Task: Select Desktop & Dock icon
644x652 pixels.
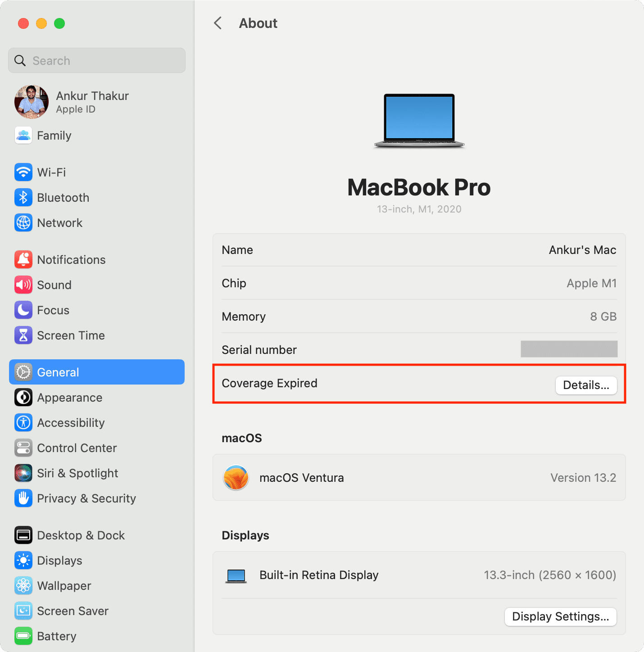Action: (x=23, y=535)
